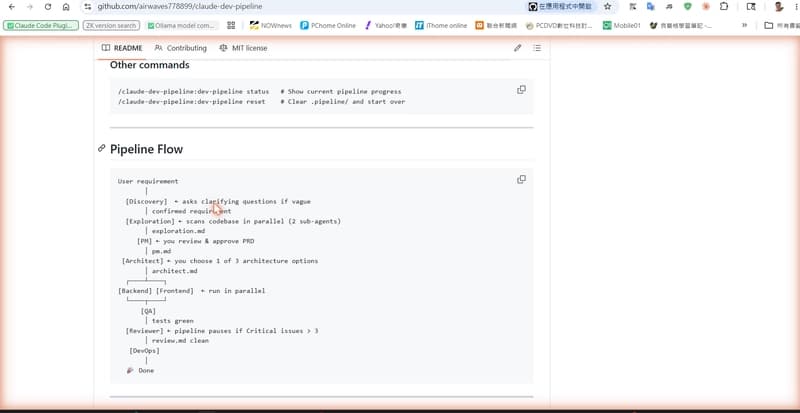Screen dimensions: 800x413
Task: Open the all bookmarks folder
Action: pyautogui.click(x=781, y=25)
